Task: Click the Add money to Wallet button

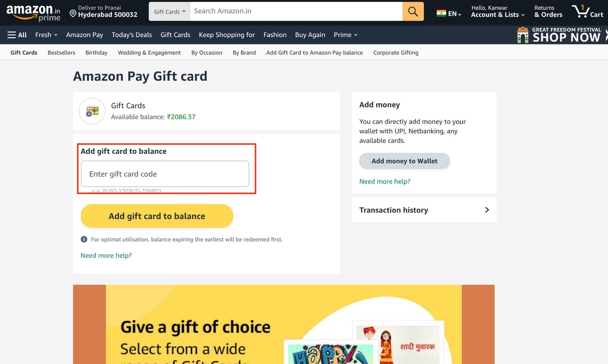Action: (x=404, y=161)
